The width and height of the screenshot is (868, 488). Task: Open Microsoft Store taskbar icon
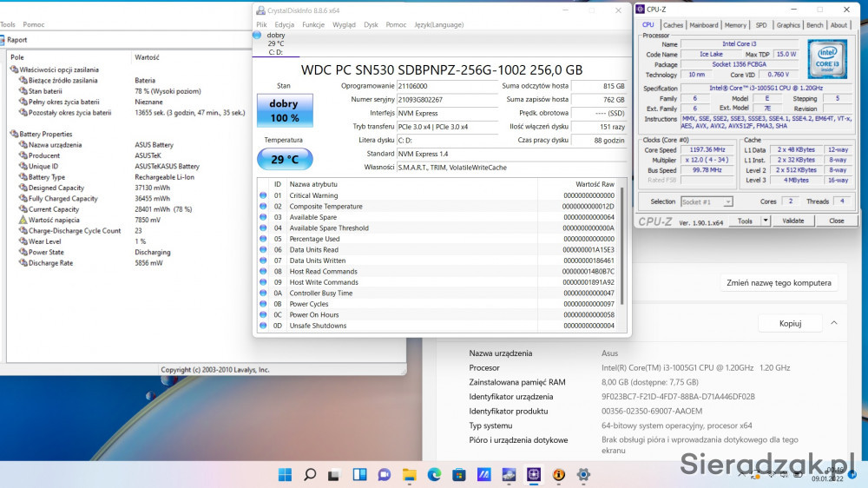click(x=459, y=475)
